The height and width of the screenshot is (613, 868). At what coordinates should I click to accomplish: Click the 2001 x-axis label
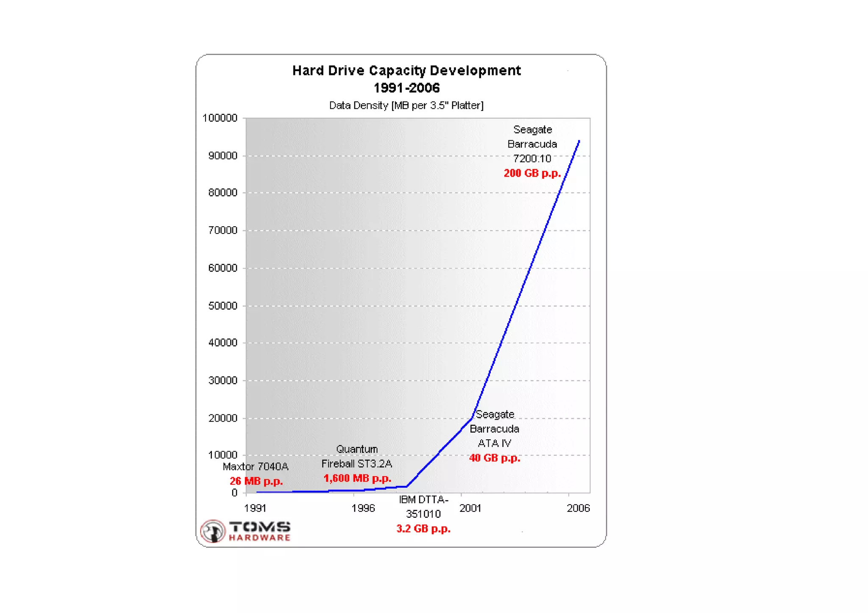pyautogui.click(x=470, y=508)
